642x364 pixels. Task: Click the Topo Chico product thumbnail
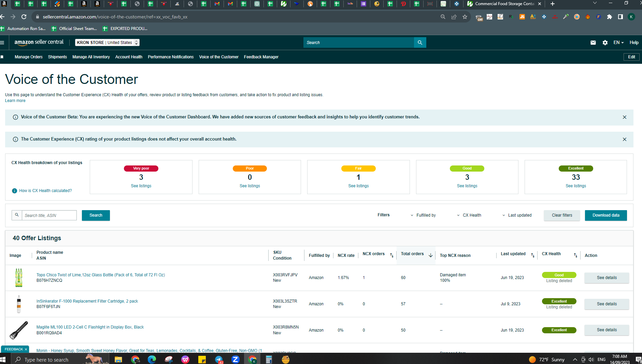[19, 278]
